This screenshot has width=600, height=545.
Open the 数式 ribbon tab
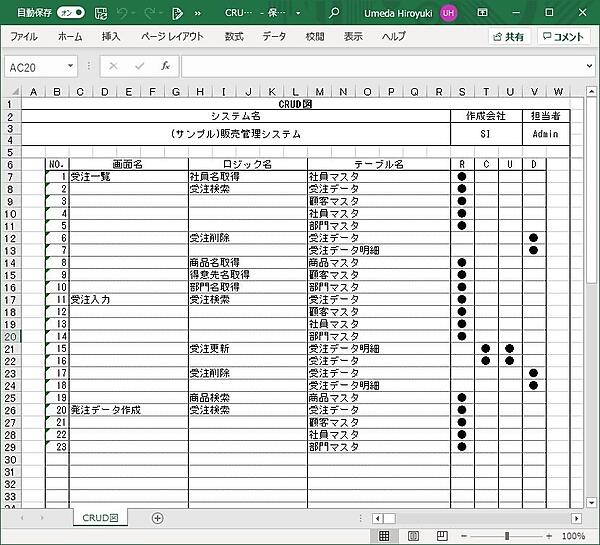click(x=234, y=37)
